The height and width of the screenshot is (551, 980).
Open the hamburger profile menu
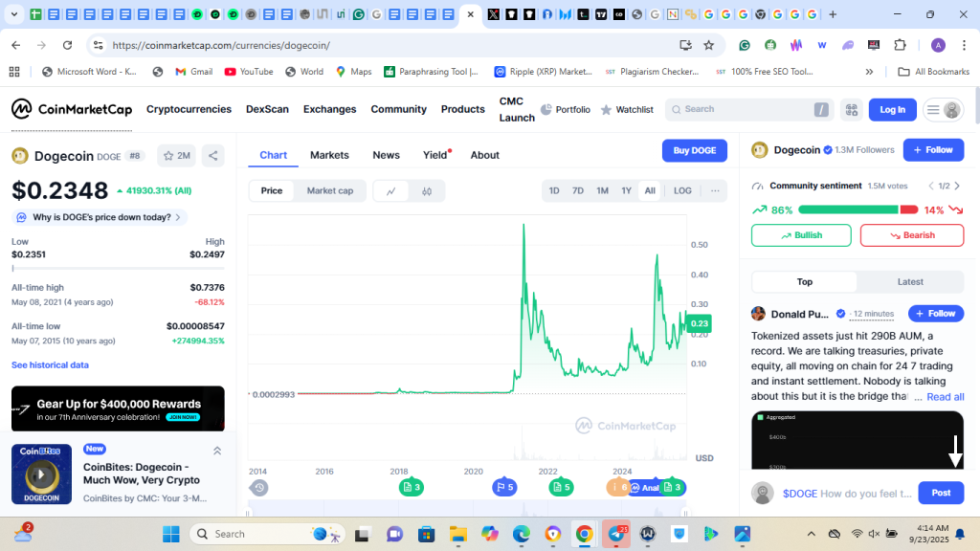click(943, 110)
